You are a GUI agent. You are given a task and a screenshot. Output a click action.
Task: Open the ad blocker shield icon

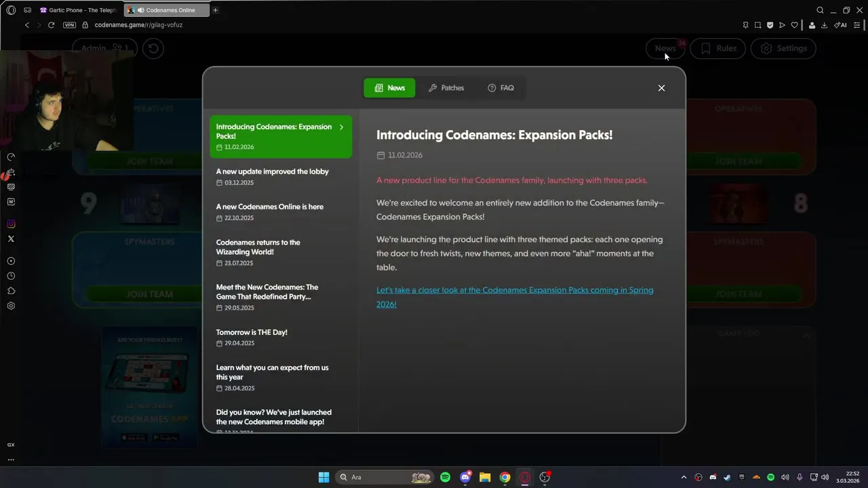click(770, 25)
